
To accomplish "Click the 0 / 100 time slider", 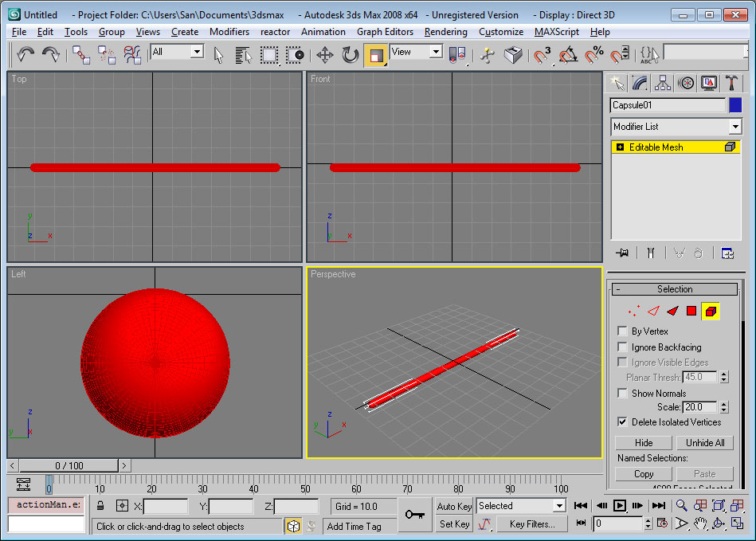I will pyautogui.click(x=69, y=466).
